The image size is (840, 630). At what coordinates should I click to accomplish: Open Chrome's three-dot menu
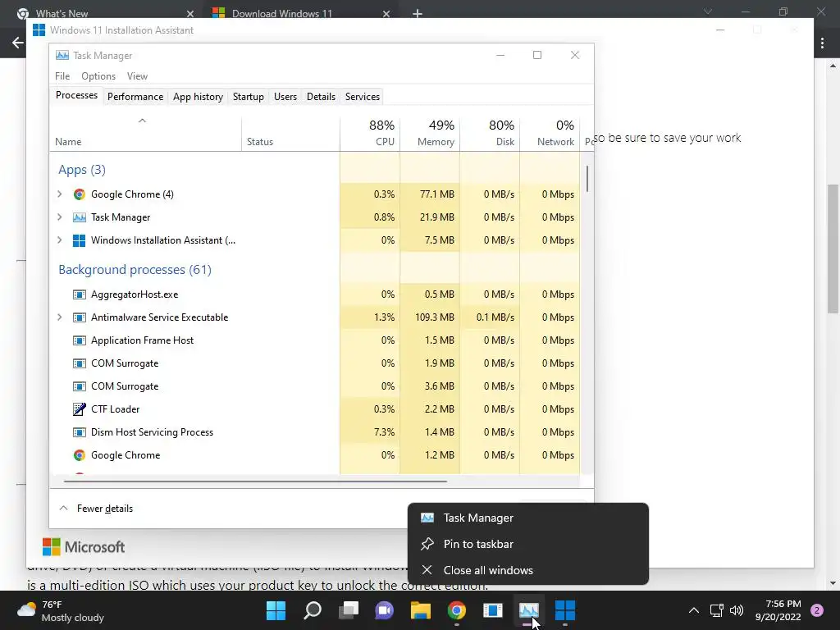click(x=822, y=43)
